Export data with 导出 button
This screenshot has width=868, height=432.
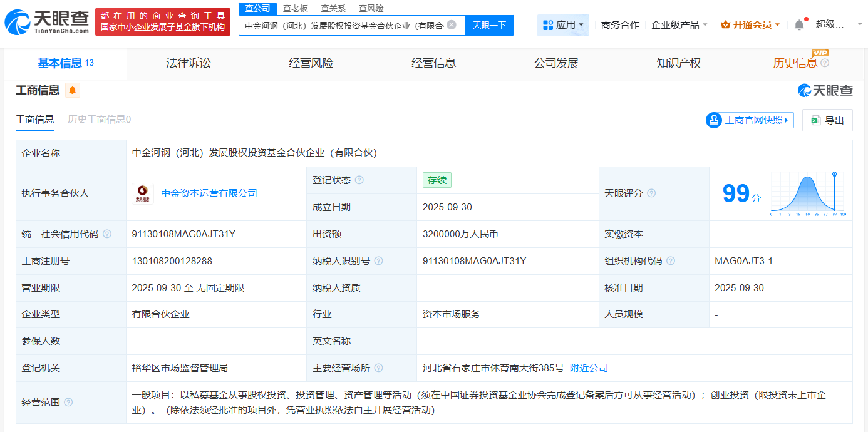tap(827, 120)
